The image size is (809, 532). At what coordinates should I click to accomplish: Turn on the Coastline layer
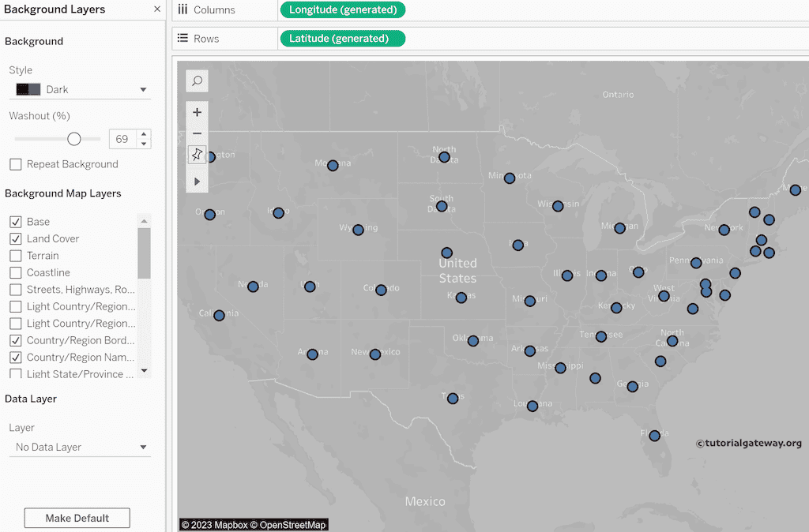(x=16, y=272)
